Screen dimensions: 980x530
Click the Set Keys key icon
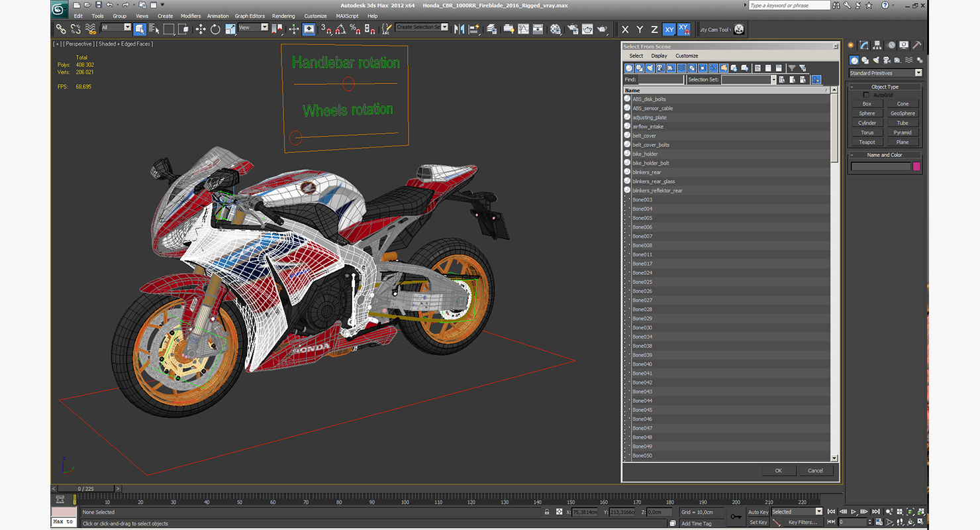click(x=736, y=517)
